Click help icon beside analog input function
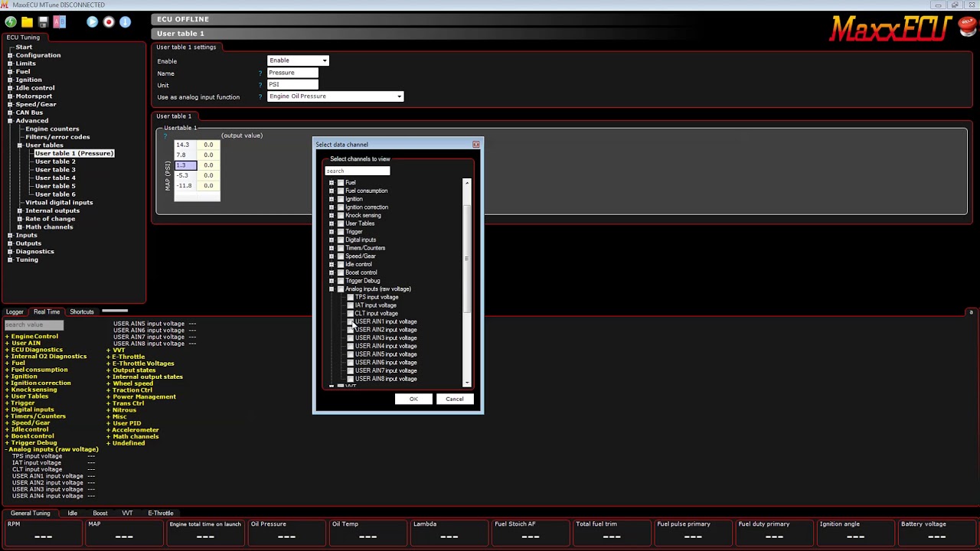Screen dimensions: 980x551 tap(260, 97)
